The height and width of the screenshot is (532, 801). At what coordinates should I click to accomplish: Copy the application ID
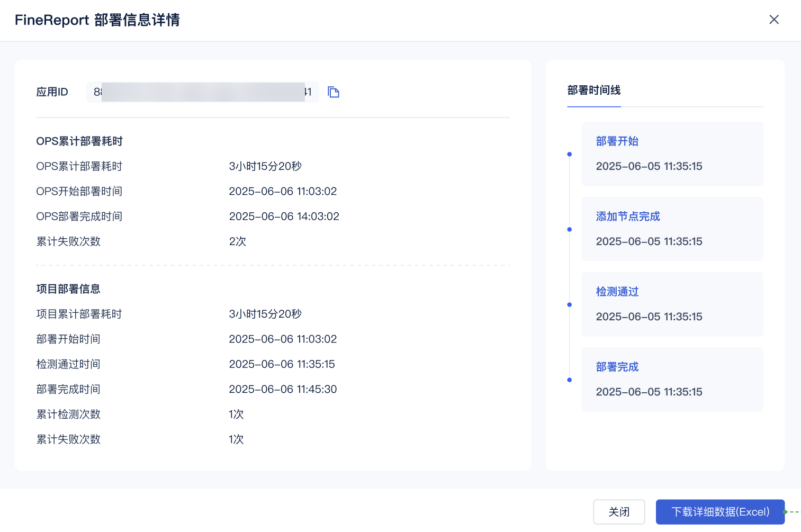[334, 92]
